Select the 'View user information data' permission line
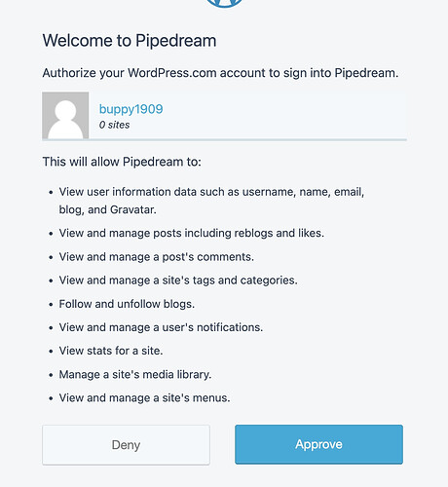 [211, 192]
